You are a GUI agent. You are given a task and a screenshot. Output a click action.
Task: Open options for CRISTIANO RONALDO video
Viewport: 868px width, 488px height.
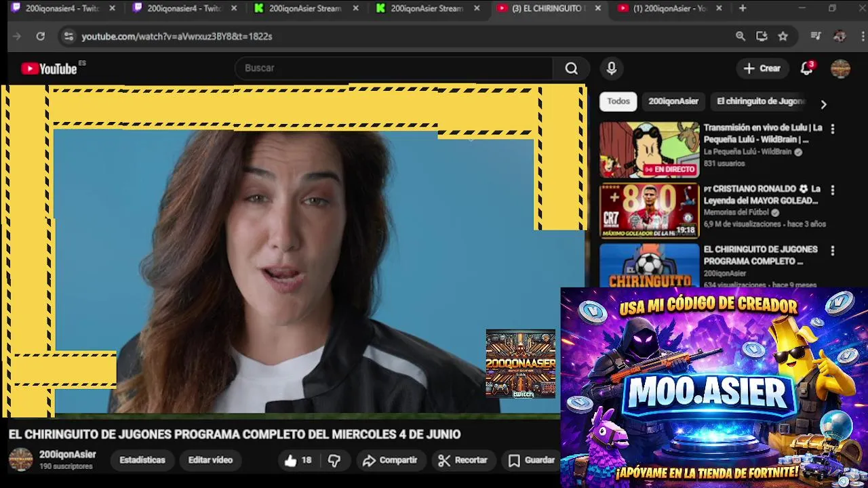[x=833, y=190]
